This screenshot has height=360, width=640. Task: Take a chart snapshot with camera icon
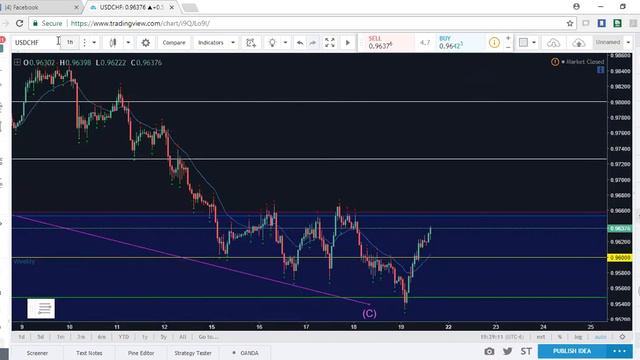[489, 351]
